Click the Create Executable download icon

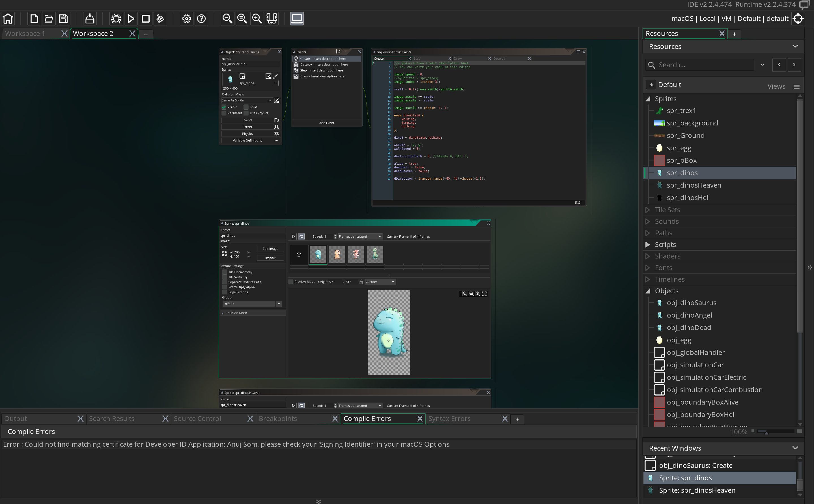pyautogui.click(x=90, y=19)
